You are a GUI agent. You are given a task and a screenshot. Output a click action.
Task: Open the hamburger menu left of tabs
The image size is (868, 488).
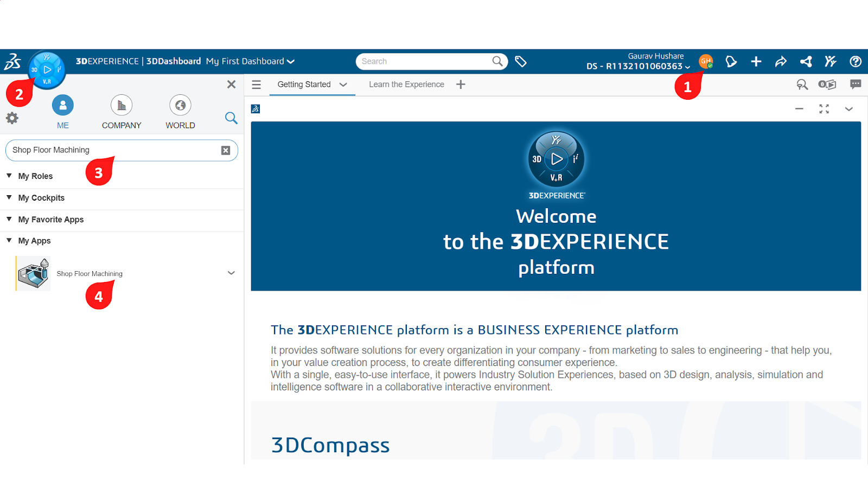[257, 85]
